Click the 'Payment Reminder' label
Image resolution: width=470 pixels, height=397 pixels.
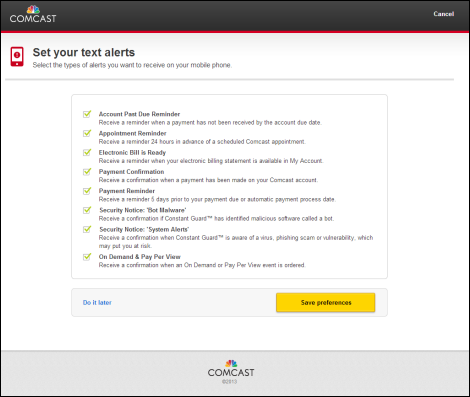pyautogui.click(x=127, y=191)
